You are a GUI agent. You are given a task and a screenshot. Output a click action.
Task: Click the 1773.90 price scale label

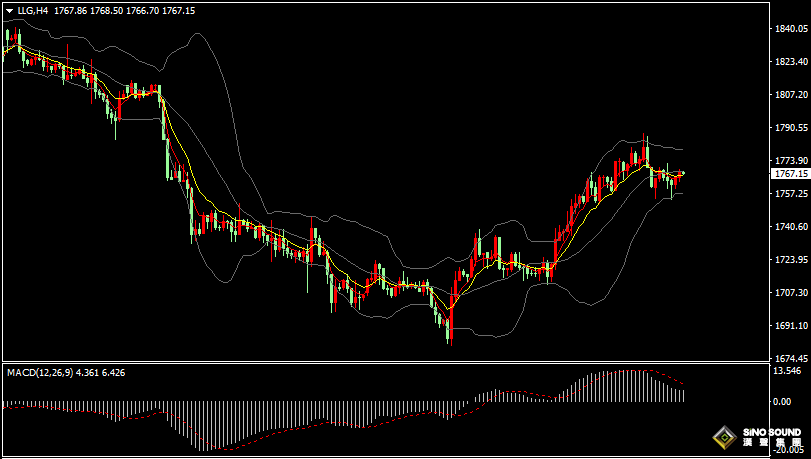click(x=790, y=160)
